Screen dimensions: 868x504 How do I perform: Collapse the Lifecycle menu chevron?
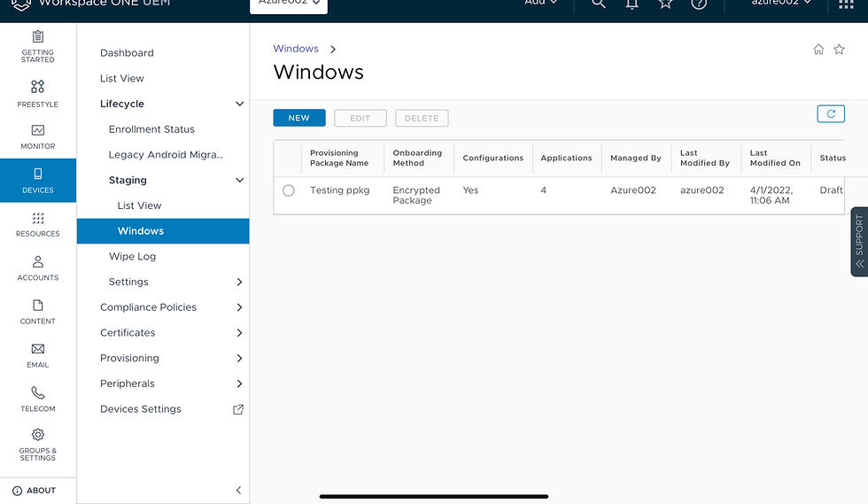[x=239, y=104]
